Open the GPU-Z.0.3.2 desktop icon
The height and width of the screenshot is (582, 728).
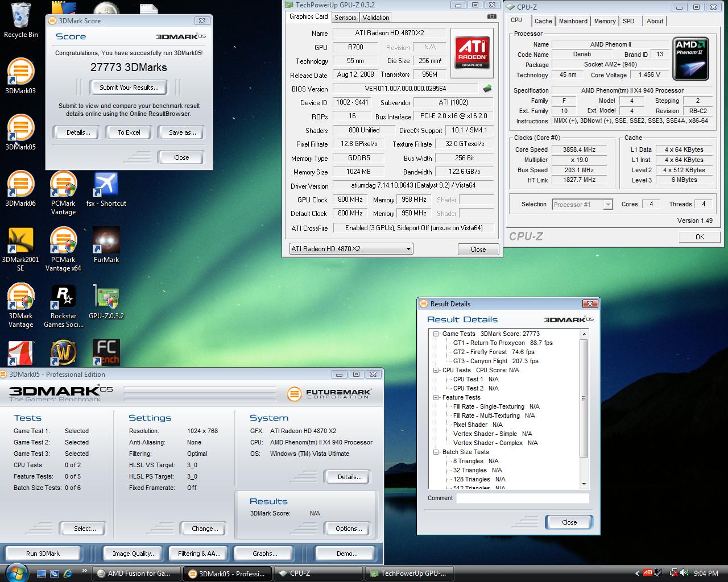pyautogui.click(x=106, y=301)
